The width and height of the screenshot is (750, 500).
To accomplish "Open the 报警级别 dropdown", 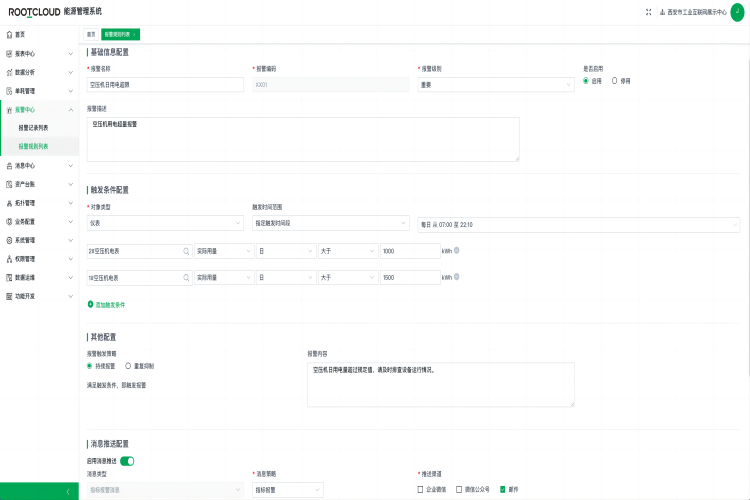I will 495,85.
